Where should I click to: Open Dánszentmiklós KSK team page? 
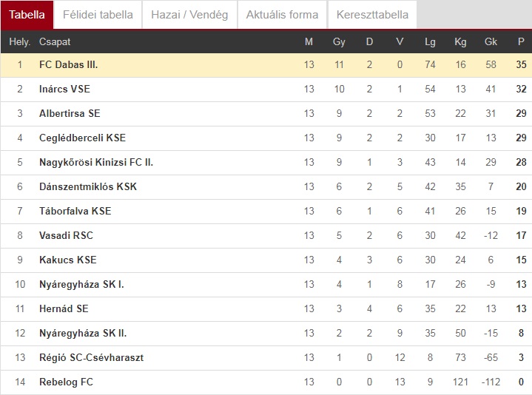88,186
